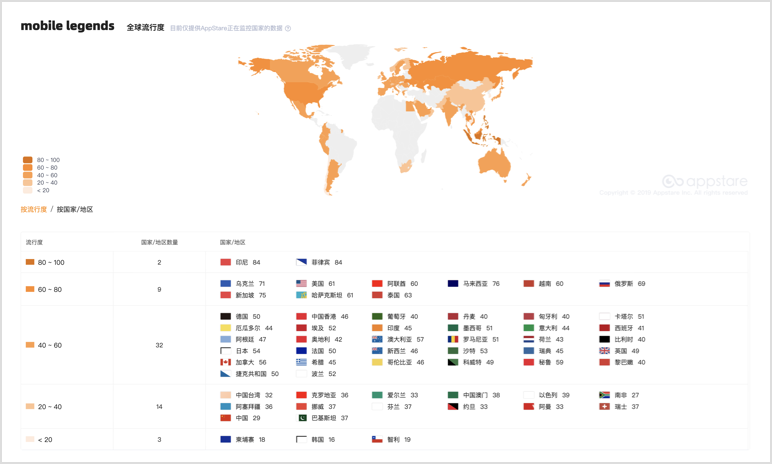
Task: Select the Chile flag next to 智利 19
Action: 378,440
